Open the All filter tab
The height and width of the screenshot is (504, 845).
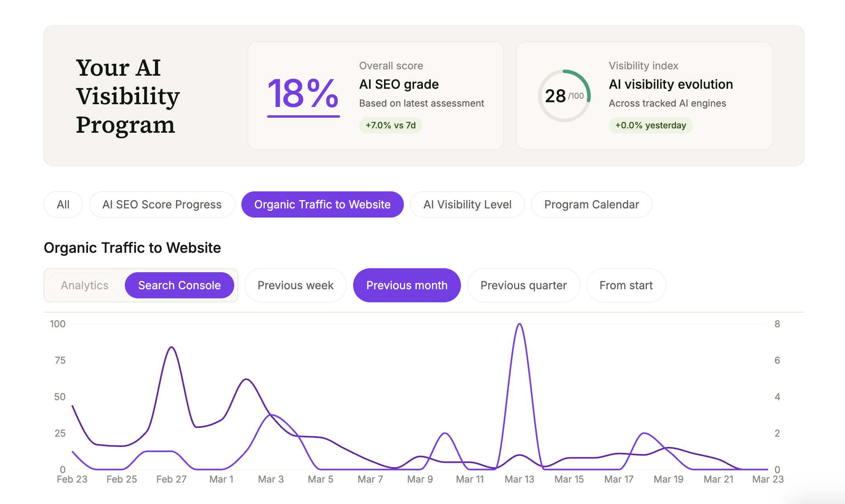63,204
